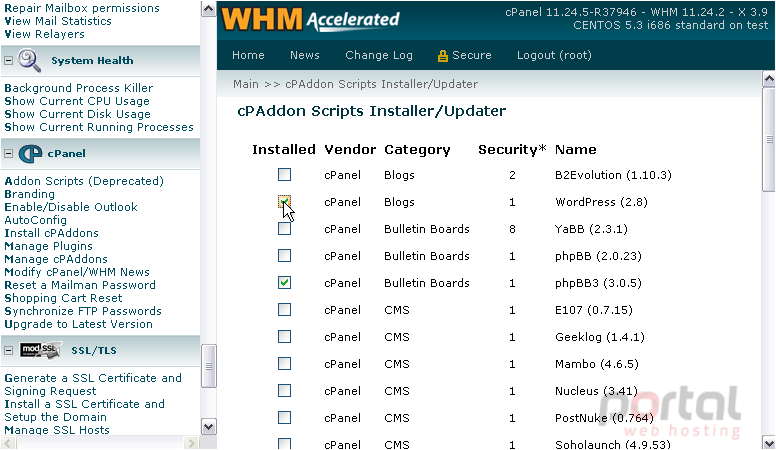This screenshot has height=450, width=776.
Task: Open the Change Log page
Action: tap(379, 55)
